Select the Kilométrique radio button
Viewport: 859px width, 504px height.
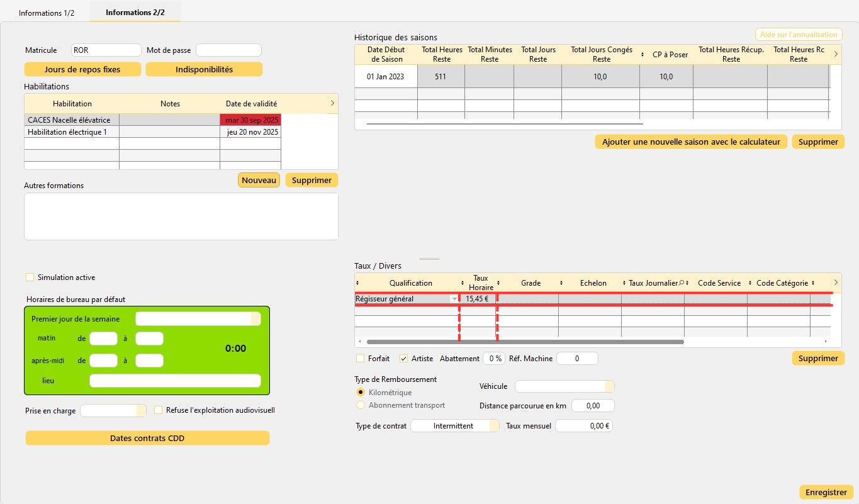point(361,393)
